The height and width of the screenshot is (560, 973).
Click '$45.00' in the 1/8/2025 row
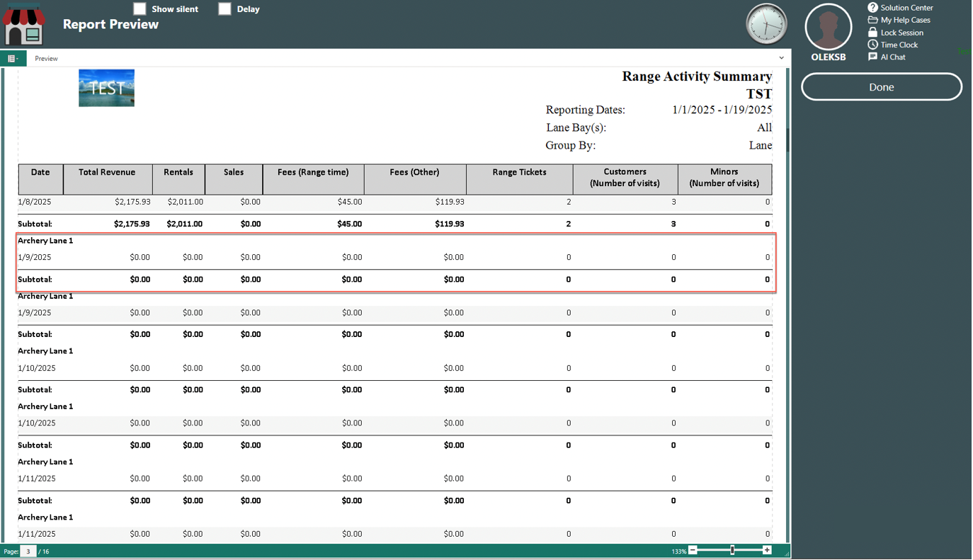coord(350,202)
